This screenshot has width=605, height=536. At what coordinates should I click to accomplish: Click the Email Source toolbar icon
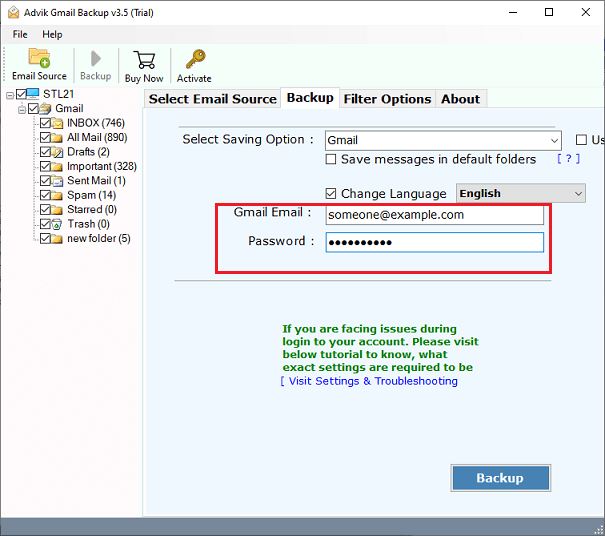click(39, 58)
